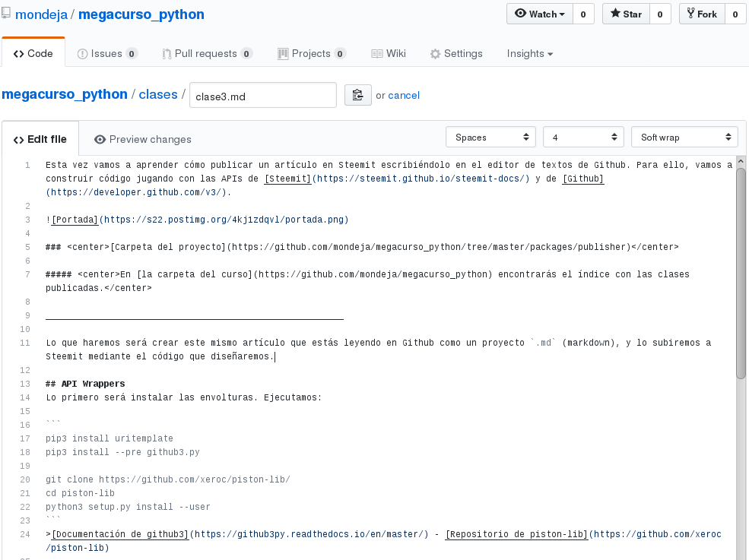Click the 'cd piston-lib' line

click(81, 493)
